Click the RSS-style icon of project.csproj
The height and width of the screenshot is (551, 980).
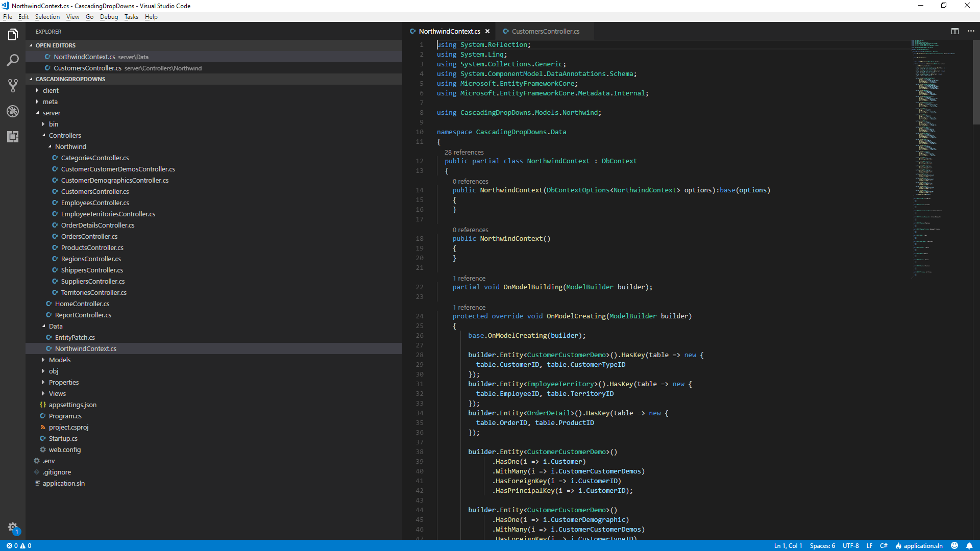pyautogui.click(x=43, y=428)
